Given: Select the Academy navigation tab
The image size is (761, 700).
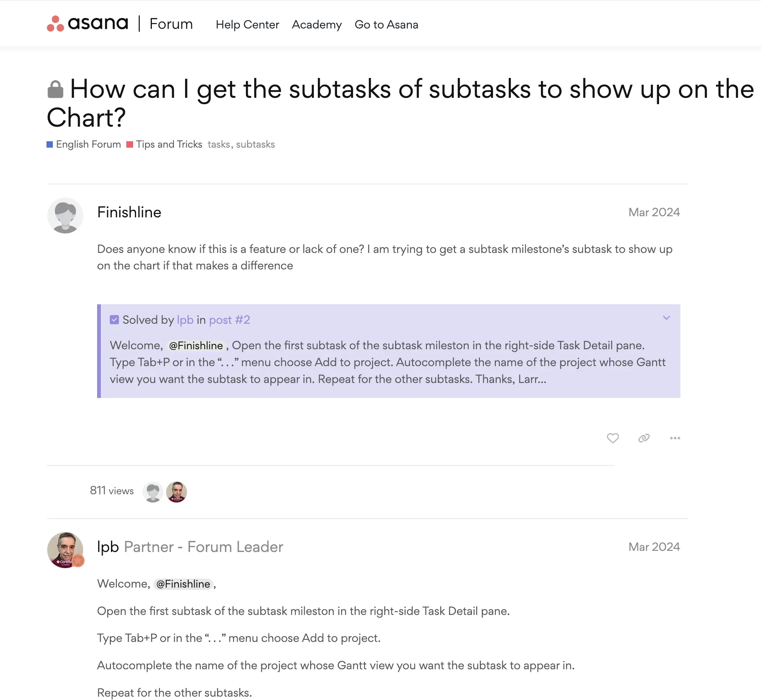Looking at the screenshot, I should [316, 24].
